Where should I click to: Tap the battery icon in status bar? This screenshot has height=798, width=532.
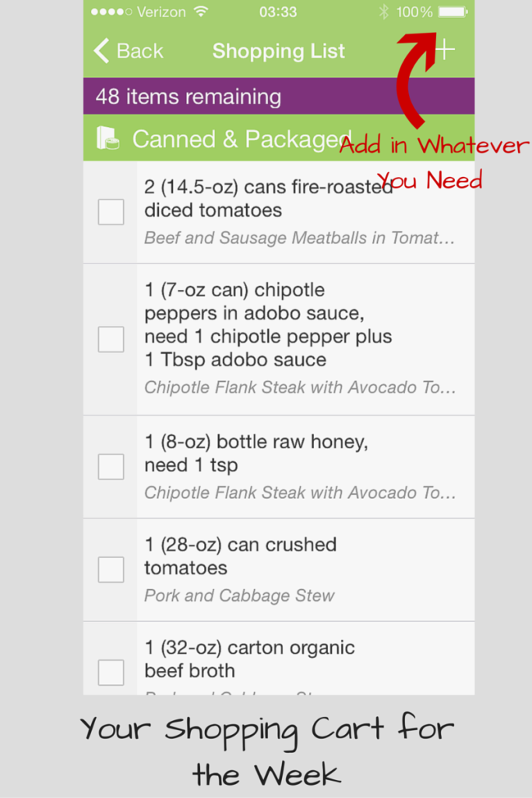453,12
